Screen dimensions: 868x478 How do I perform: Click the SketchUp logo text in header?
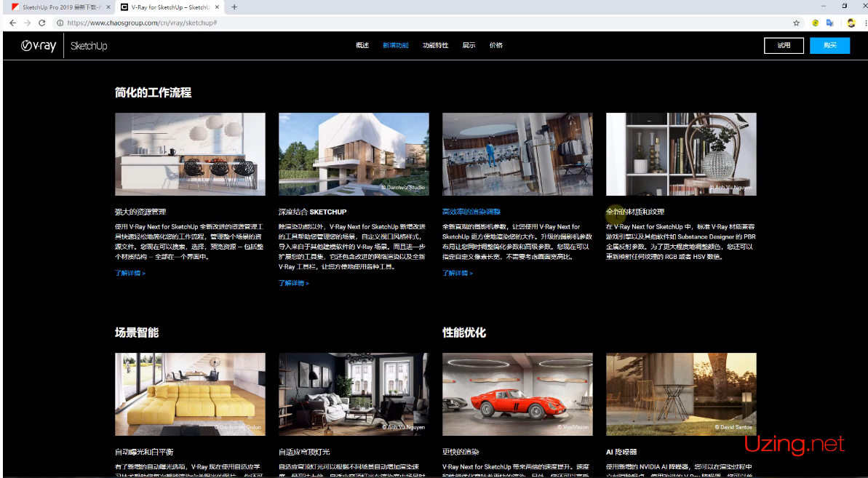(89, 46)
